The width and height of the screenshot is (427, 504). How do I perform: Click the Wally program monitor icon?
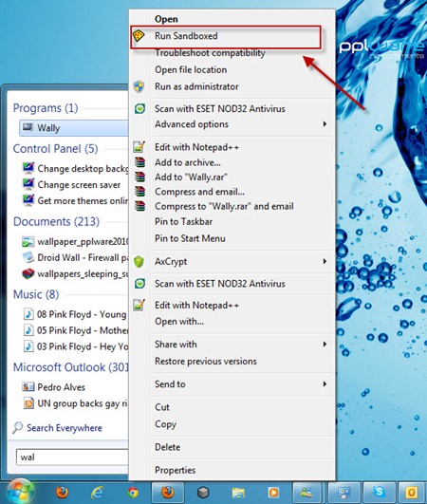coord(28,127)
